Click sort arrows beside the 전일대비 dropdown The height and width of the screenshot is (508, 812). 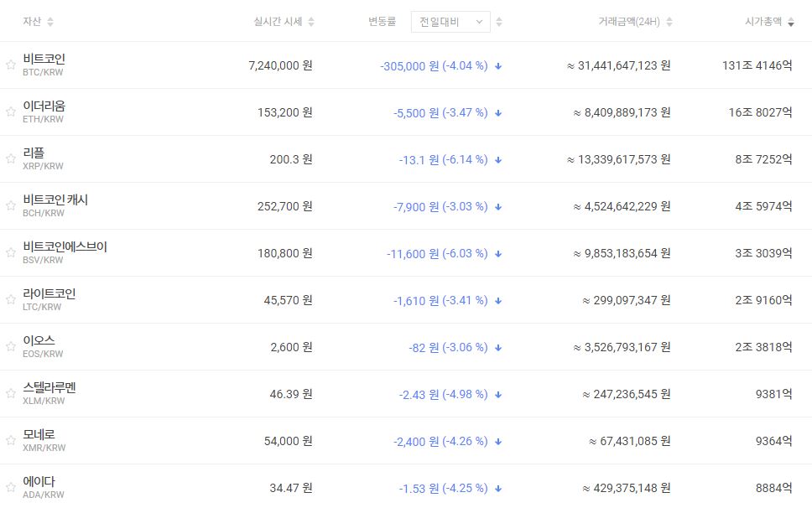(x=500, y=22)
